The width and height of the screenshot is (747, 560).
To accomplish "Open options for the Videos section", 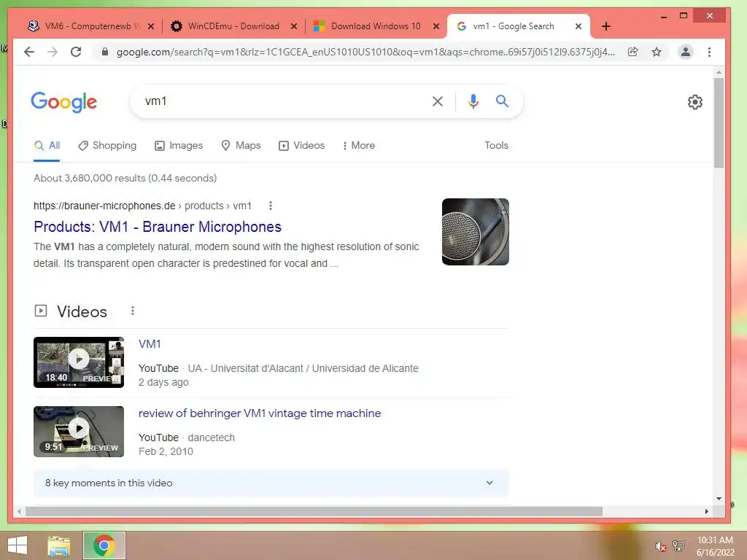I will (x=133, y=311).
